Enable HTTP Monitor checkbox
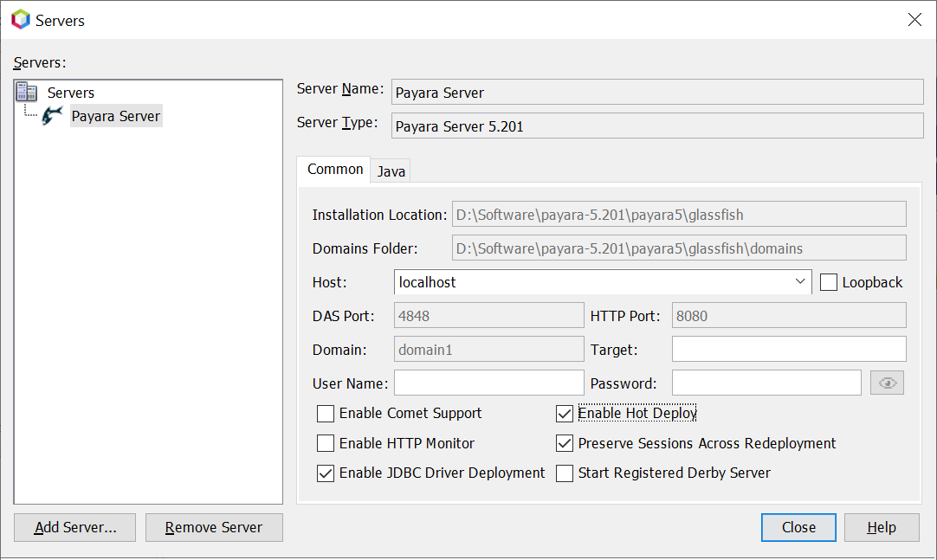The width and height of the screenshot is (937, 560). pyautogui.click(x=326, y=443)
